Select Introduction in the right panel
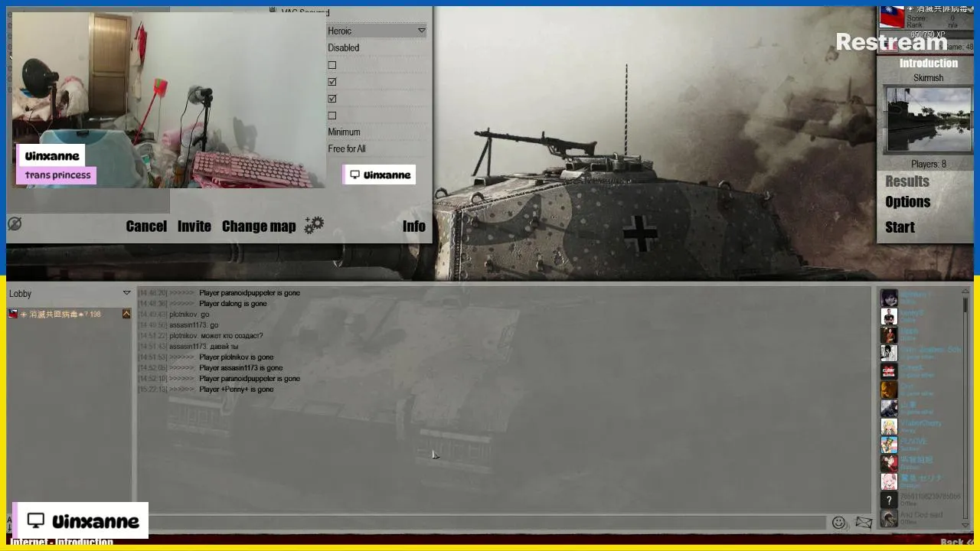 tap(928, 63)
